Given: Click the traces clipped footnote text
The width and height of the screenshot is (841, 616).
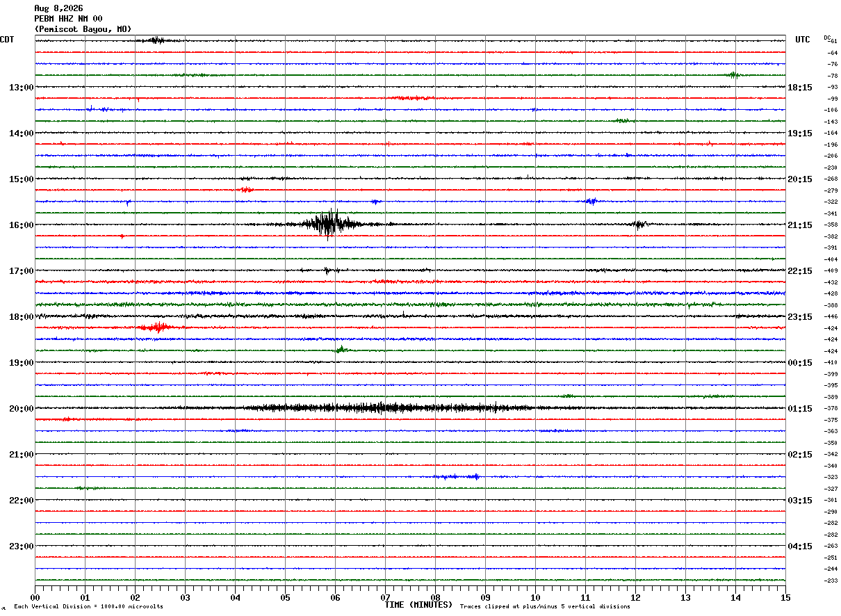Looking at the screenshot, I should point(545,606).
